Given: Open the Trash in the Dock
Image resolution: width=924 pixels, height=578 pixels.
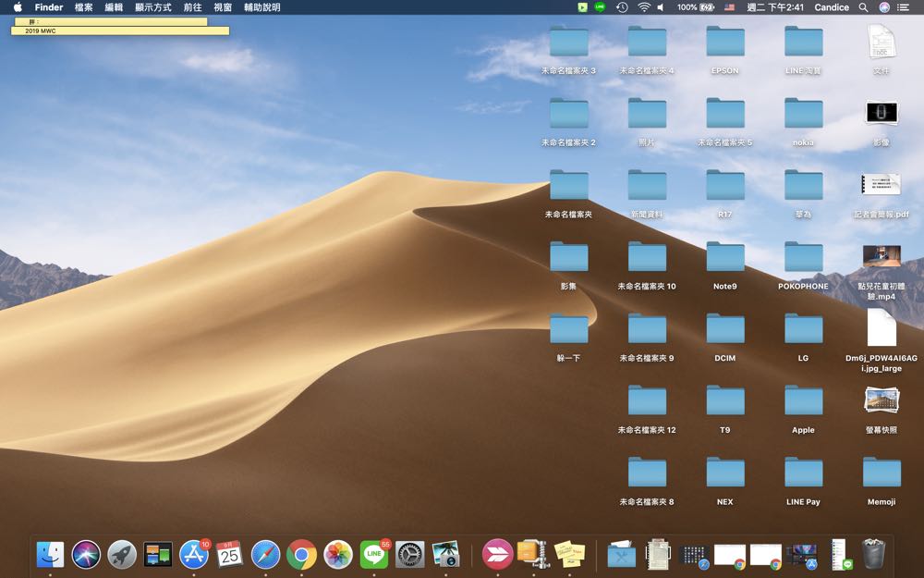Looking at the screenshot, I should tap(873, 554).
